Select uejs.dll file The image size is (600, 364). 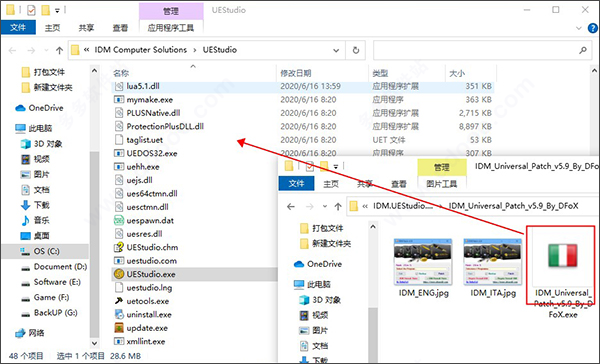coord(139,180)
